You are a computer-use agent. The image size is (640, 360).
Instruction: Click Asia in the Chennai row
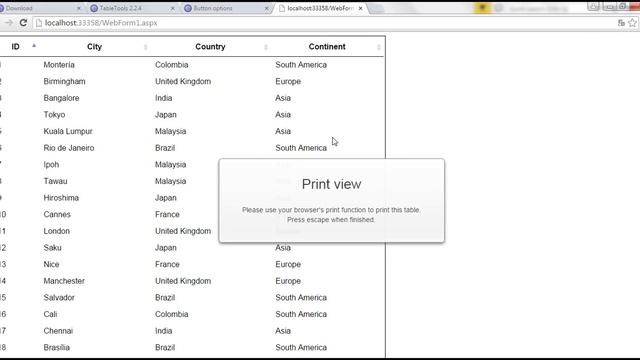283,331
